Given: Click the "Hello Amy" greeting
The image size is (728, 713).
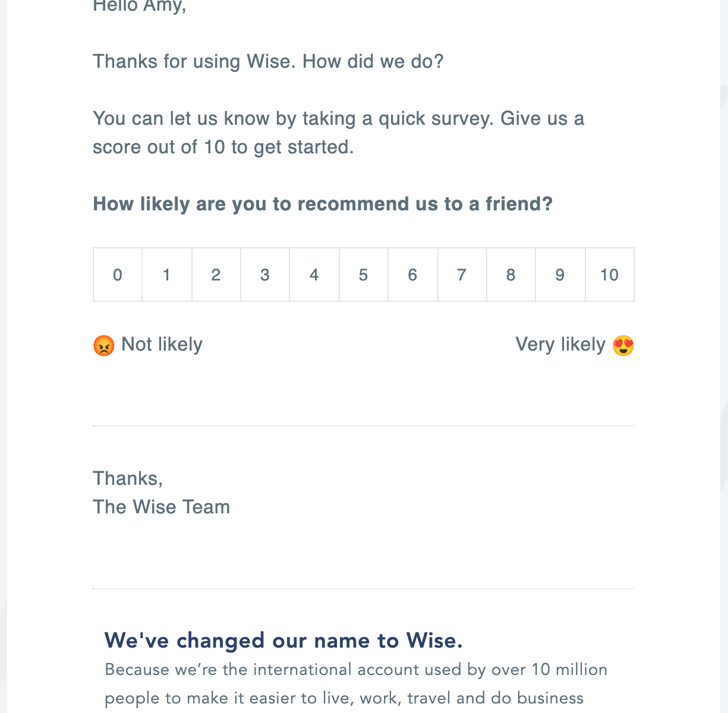Looking at the screenshot, I should click(x=140, y=7).
